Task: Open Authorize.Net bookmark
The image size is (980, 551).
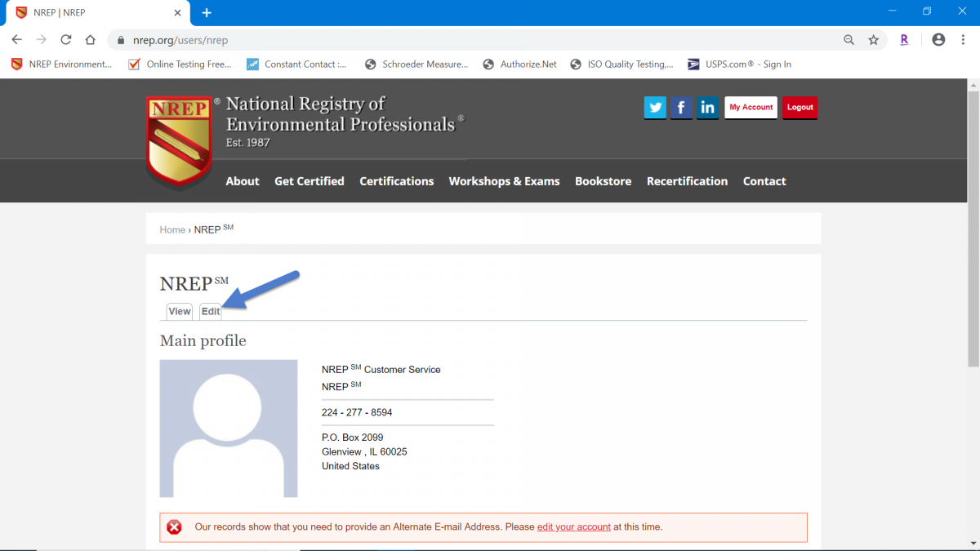Action: 519,64
